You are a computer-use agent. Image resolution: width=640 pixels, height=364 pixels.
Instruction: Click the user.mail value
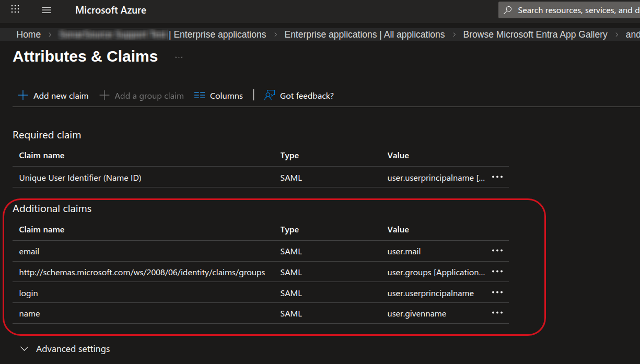pos(404,252)
